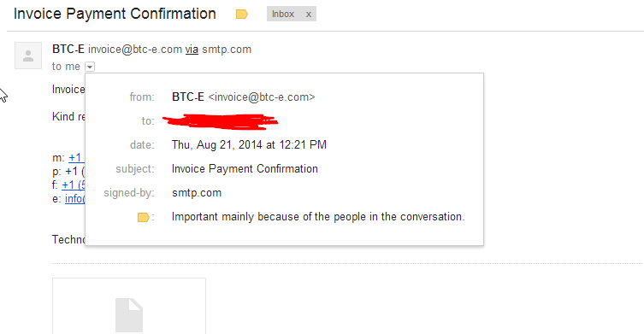The image size is (644, 334).
Task: Open the mobile phone number link after 'm:'
Action: 76,157
